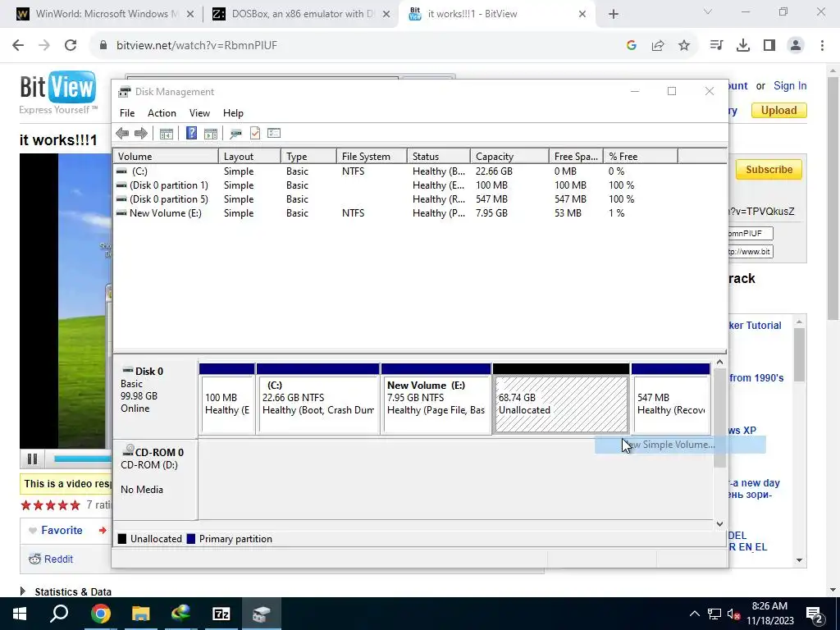This screenshot has height=630, width=840.
Task: Open 7-Zip from the taskbar
Action: (221, 614)
